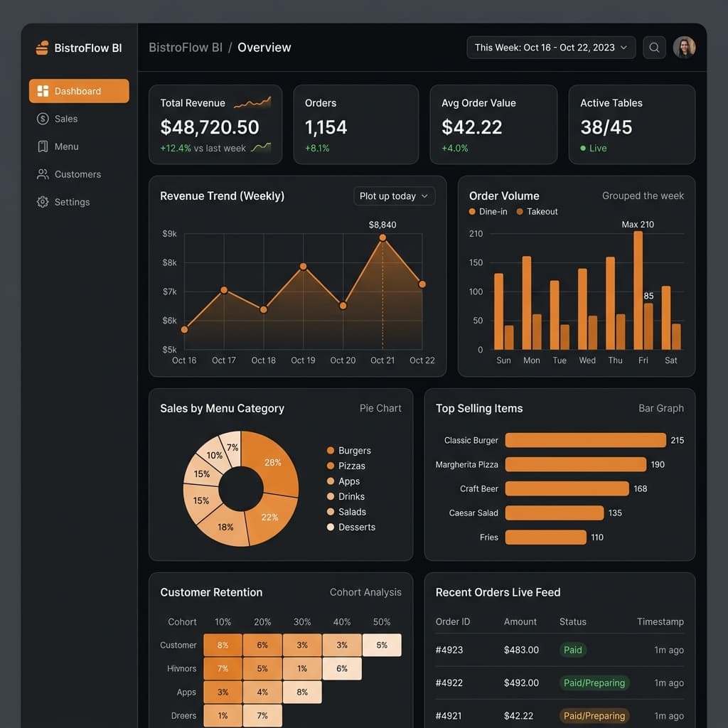Click the Total Revenue sparkline icon
728x728 pixels.
pyautogui.click(x=252, y=102)
